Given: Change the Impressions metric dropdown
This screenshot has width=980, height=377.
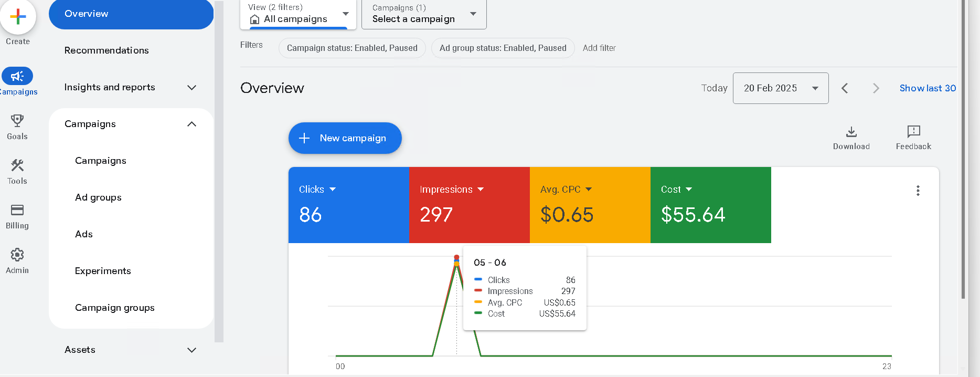Looking at the screenshot, I should (x=452, y=189).
